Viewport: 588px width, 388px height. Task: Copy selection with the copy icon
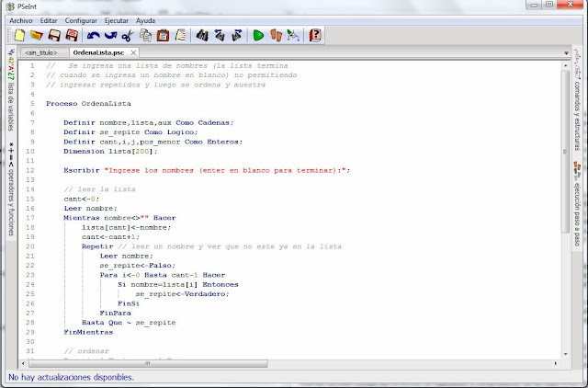click(145, 36)
